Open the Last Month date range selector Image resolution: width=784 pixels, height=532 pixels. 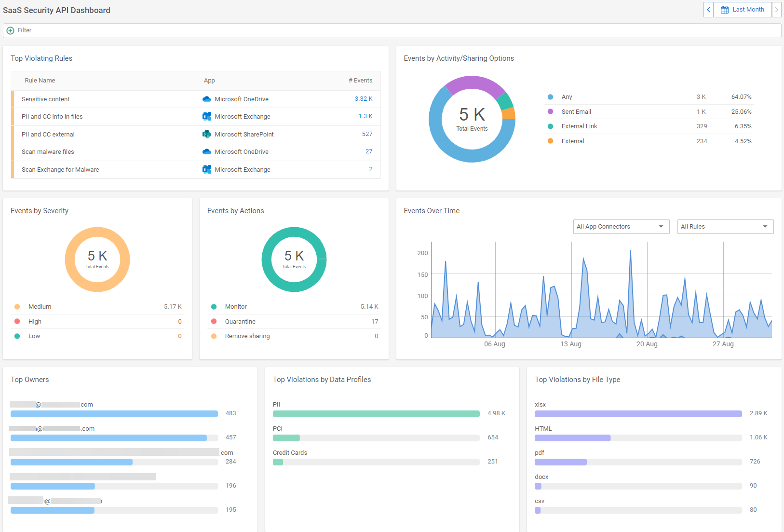(x=747, y=9)
